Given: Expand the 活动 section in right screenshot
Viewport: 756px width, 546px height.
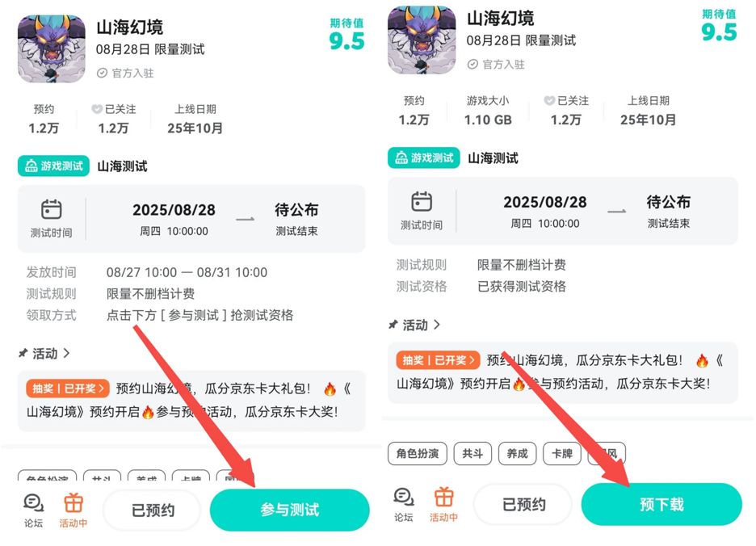Looking at the screenshot, I should pyautogui.click(x=415, y=325).
